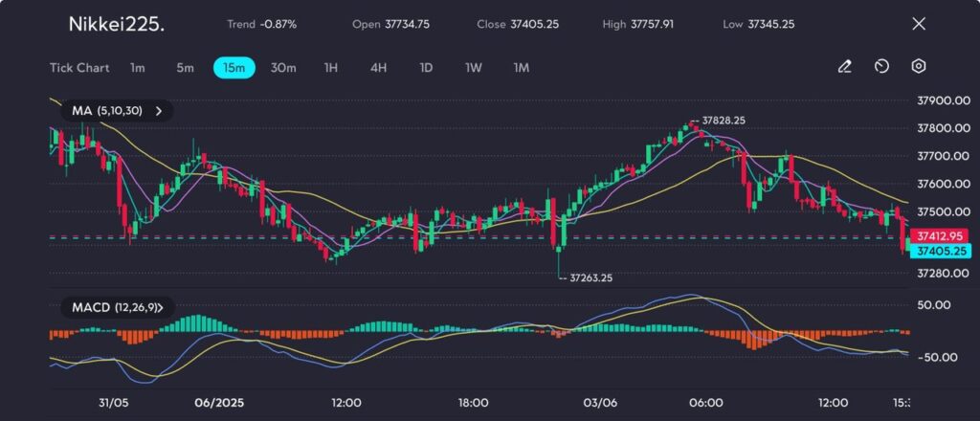Close the Nikkei225 chart panel
This screenshot has width=980, height=421.
coord(919,24)
